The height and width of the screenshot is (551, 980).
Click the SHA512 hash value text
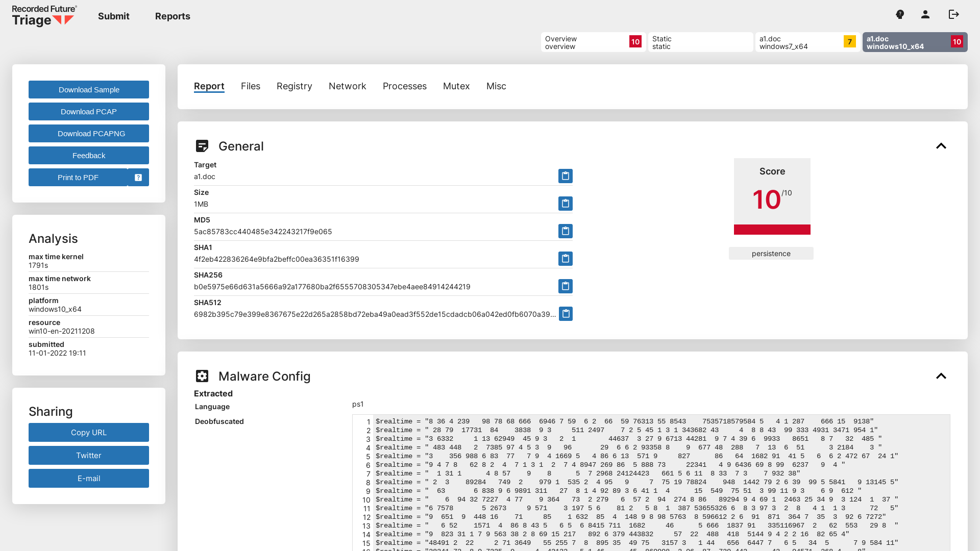[x=375, y=314]
